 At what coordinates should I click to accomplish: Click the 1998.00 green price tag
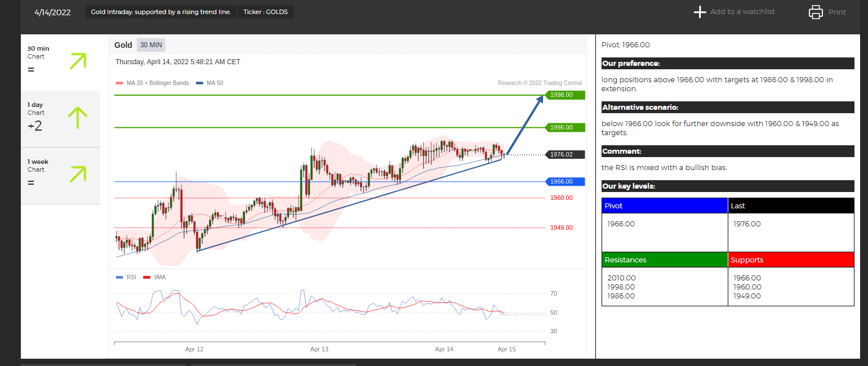[x=566, y=95]
